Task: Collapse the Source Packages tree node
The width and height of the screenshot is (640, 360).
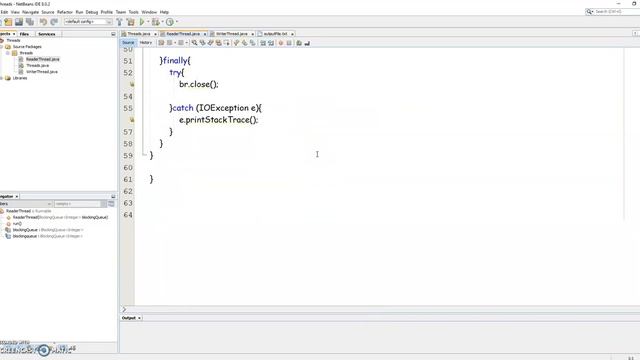Action: 2,47
